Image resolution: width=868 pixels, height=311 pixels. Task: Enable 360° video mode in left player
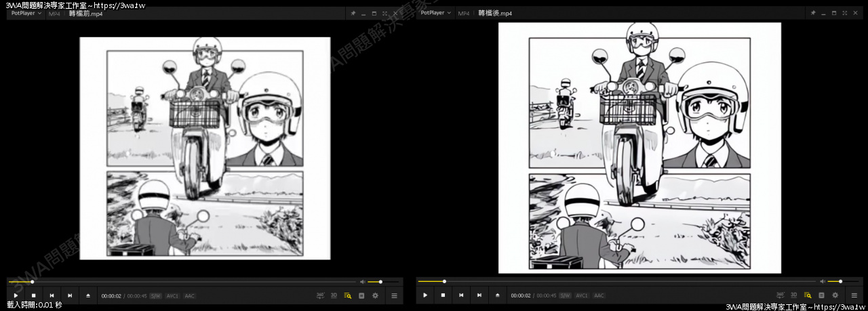tap(320, 295)
